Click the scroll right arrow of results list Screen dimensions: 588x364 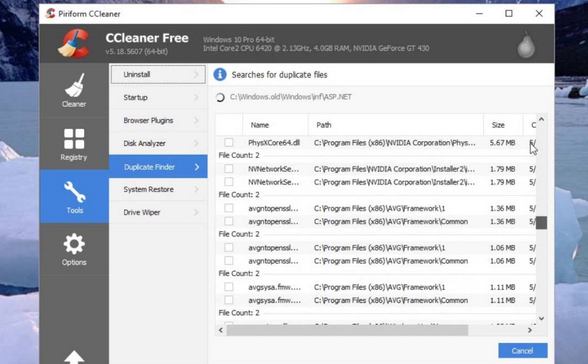point(530,330)
